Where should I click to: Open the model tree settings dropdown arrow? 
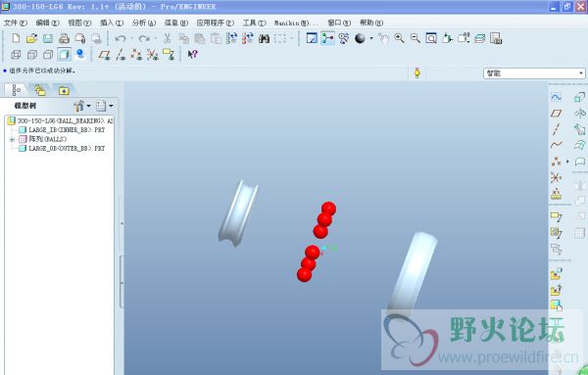coord(89,106)
